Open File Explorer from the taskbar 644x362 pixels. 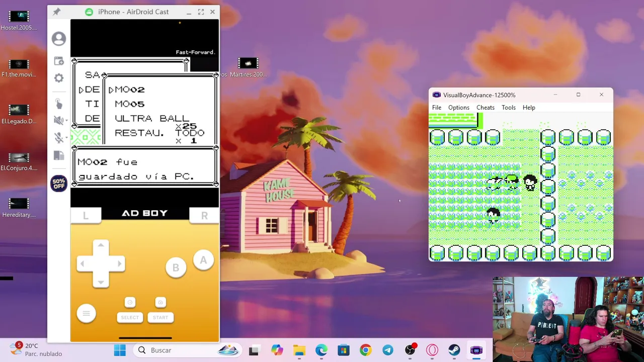(x=299, y=350)
